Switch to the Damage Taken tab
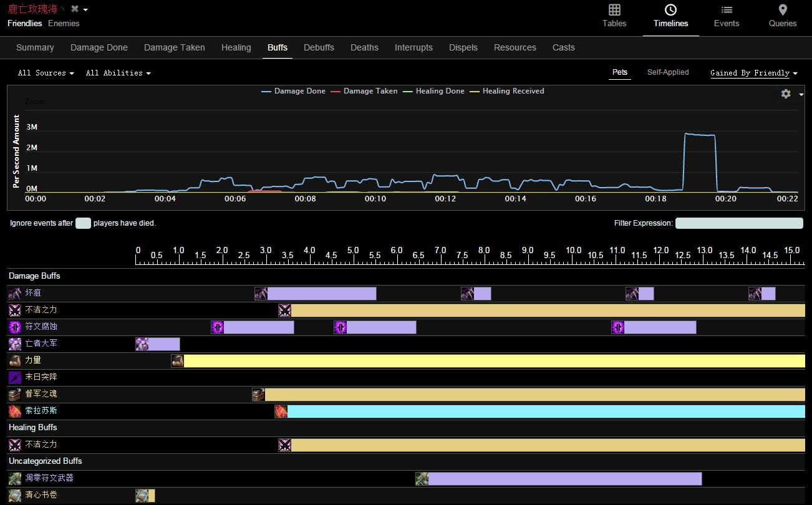812x505 pixels. [174, 47]
